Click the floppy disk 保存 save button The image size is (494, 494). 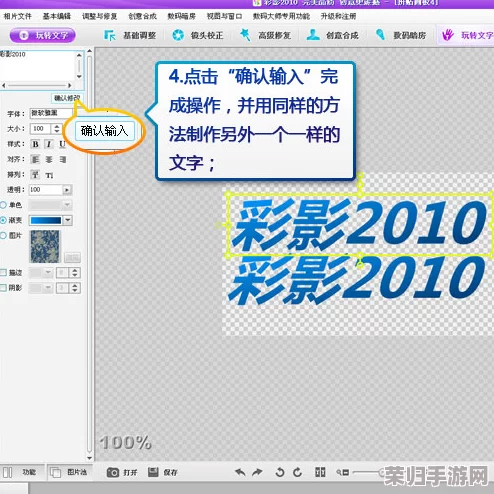163,472
